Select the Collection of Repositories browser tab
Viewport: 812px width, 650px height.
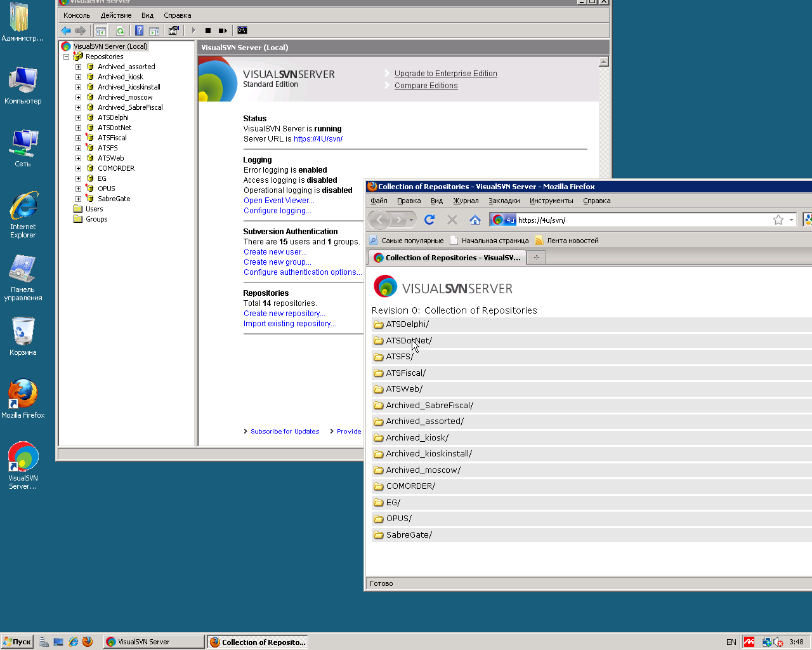point(448,258)
